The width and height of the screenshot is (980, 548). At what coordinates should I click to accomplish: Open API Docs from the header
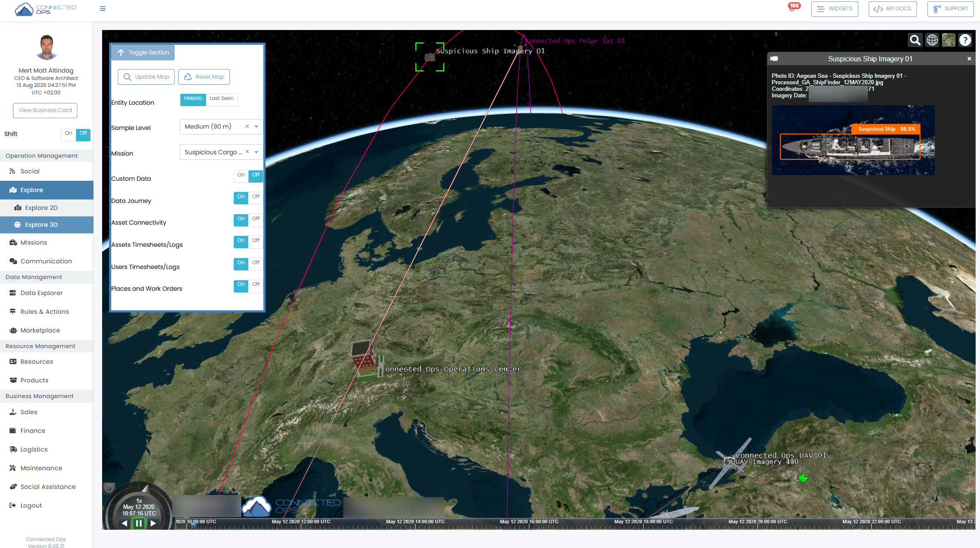tap(893, 9)
